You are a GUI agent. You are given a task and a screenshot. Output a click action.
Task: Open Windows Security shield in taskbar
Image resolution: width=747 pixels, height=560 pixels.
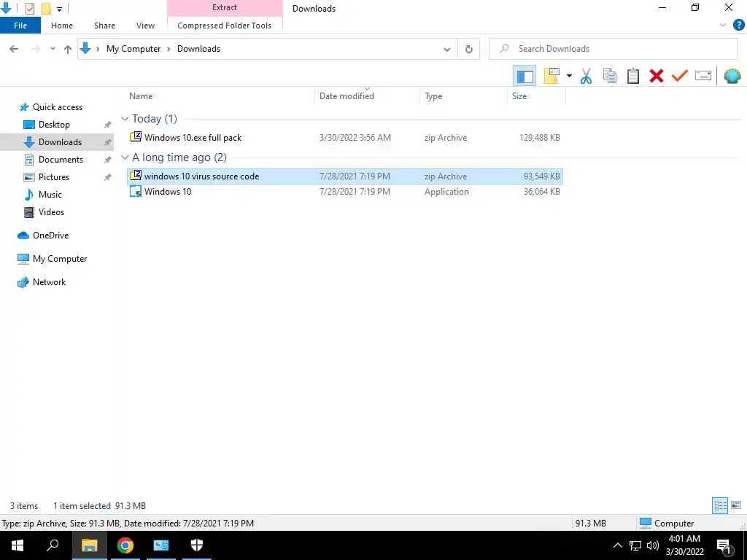pyautogui.click(x=197, y=545)
